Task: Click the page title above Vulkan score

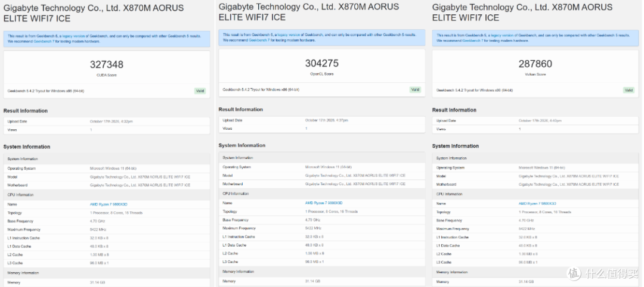Action: click(x=522, y=13)
